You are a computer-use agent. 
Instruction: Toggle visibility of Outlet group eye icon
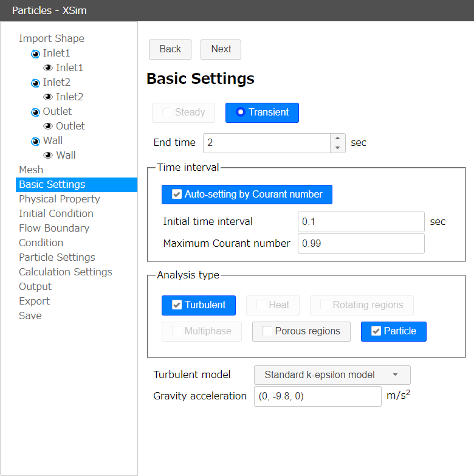(35, 112)
